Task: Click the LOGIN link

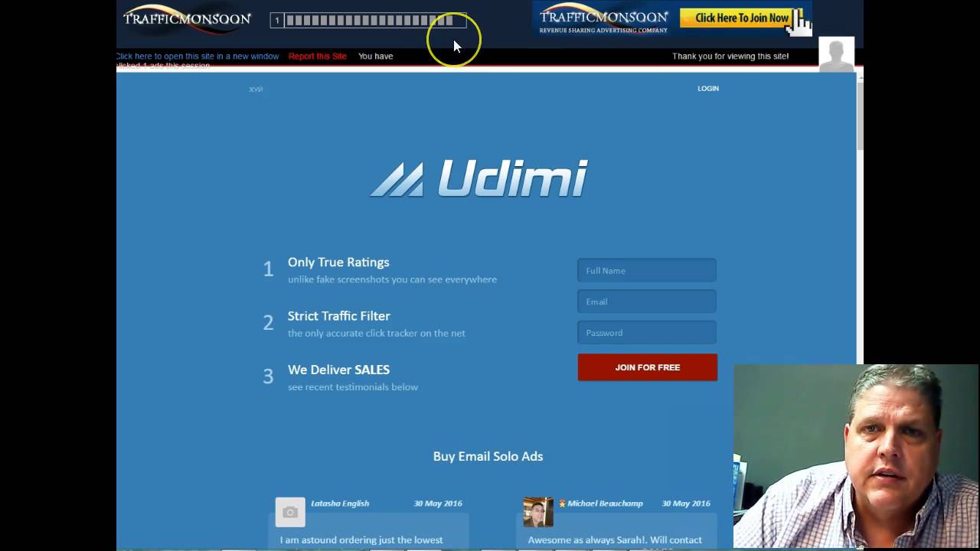Action: (708, 89)
